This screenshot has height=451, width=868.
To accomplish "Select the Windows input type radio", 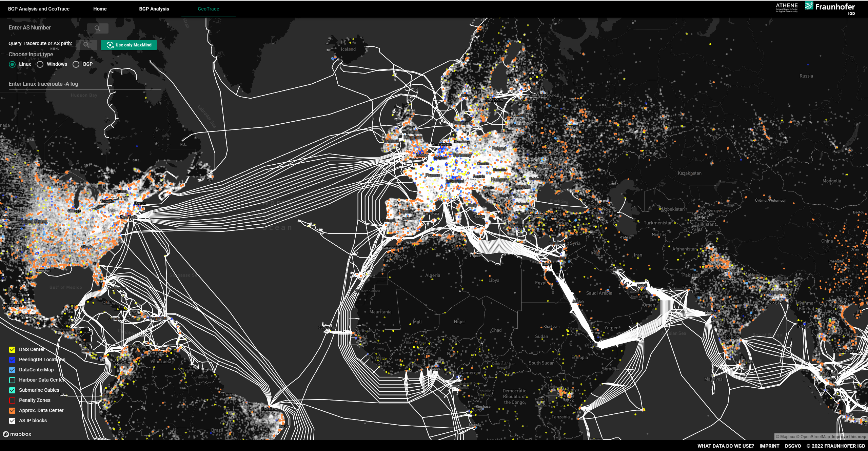I will tap(40, 64).
